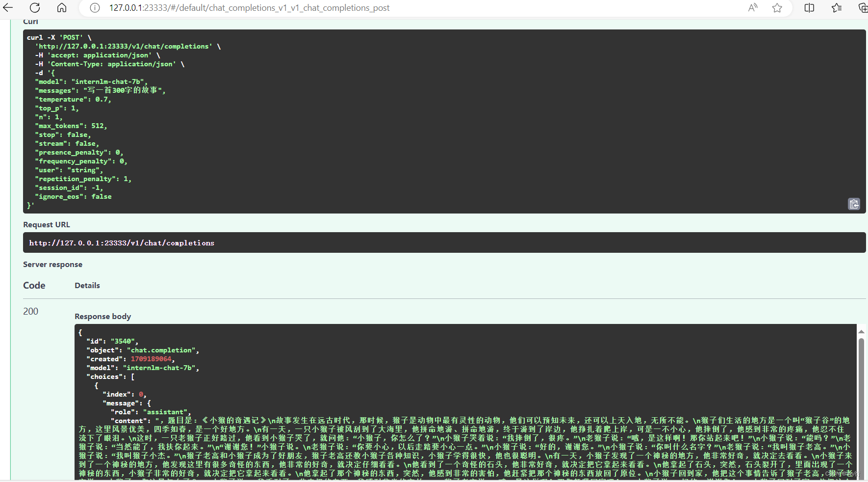
Task: Enter split screen browsing mode
Action: click(809, 8)
